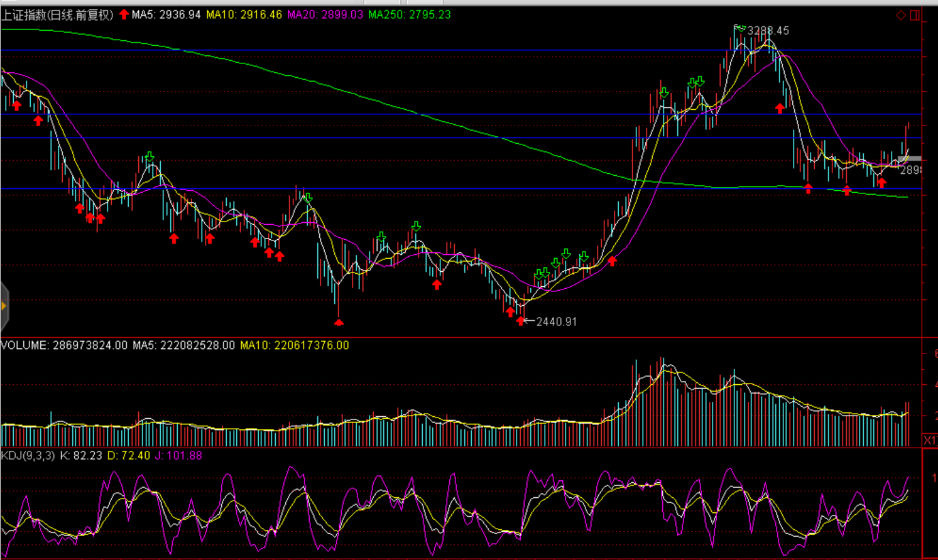
Task: Click the X1 scale label in volume panel
Action: coord(930,440)
